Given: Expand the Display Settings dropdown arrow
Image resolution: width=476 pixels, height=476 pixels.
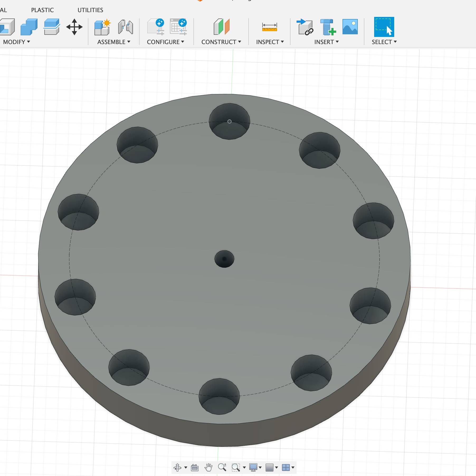Looking at the screenshot, I should pos(260,468).
